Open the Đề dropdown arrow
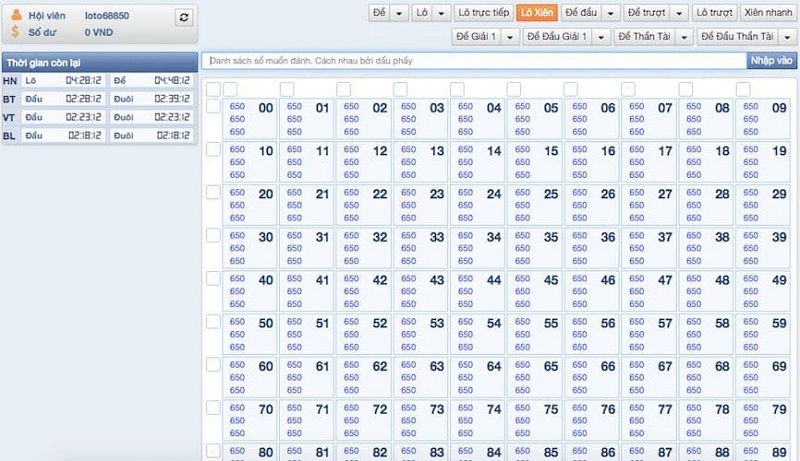The image size is (800, 461). point(399,13)
